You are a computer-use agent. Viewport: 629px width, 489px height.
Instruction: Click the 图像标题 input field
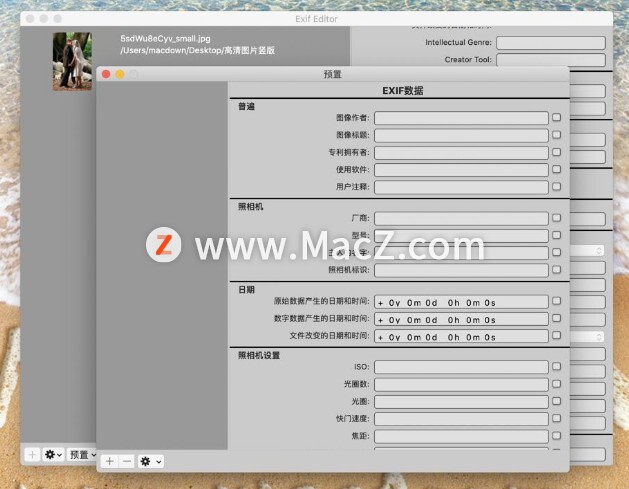(461, 135)
